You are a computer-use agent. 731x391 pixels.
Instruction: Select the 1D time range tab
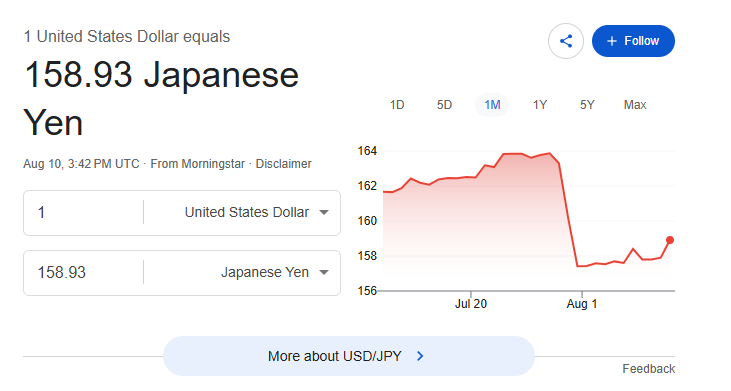pos(397,105)
